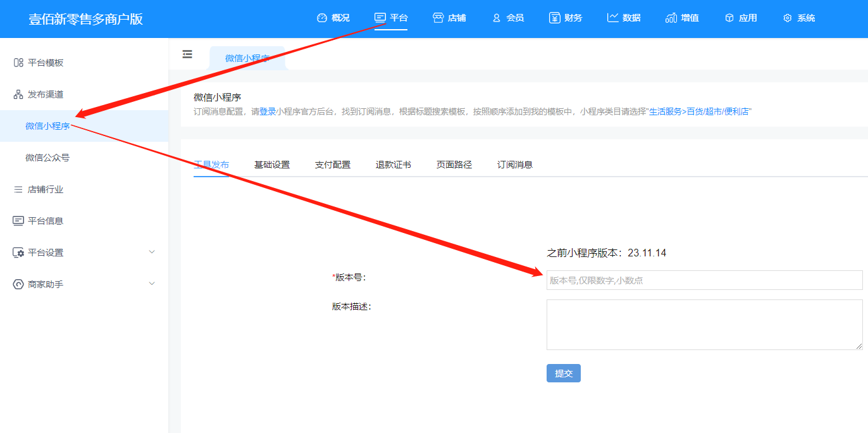868x433 pixels.
Task: Open 系统 in the top menu
Action: point(806,18)
